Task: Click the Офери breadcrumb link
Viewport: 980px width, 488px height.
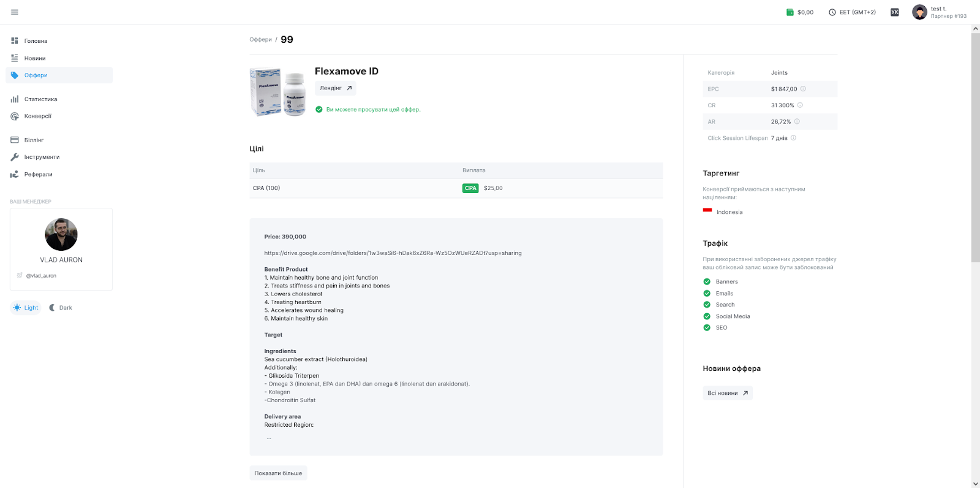Action: coord(260,40)
